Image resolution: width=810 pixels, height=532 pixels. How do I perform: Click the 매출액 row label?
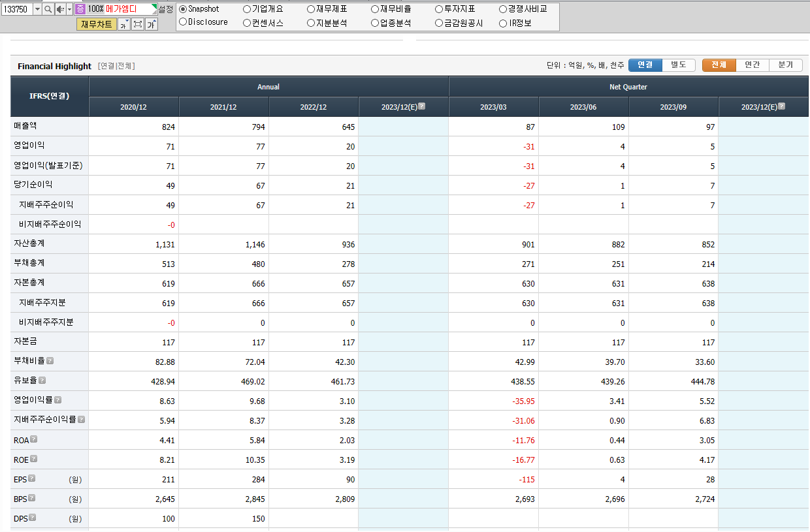[x=25, y=126]
